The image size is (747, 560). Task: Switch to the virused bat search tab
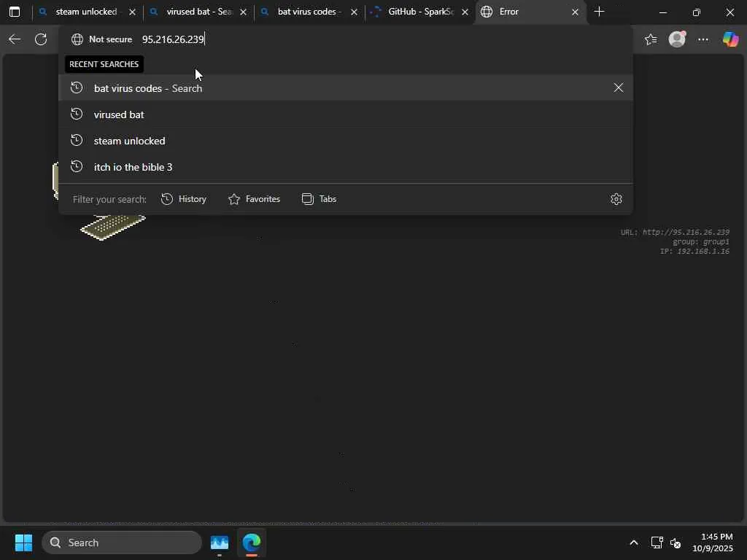(198, 12)
